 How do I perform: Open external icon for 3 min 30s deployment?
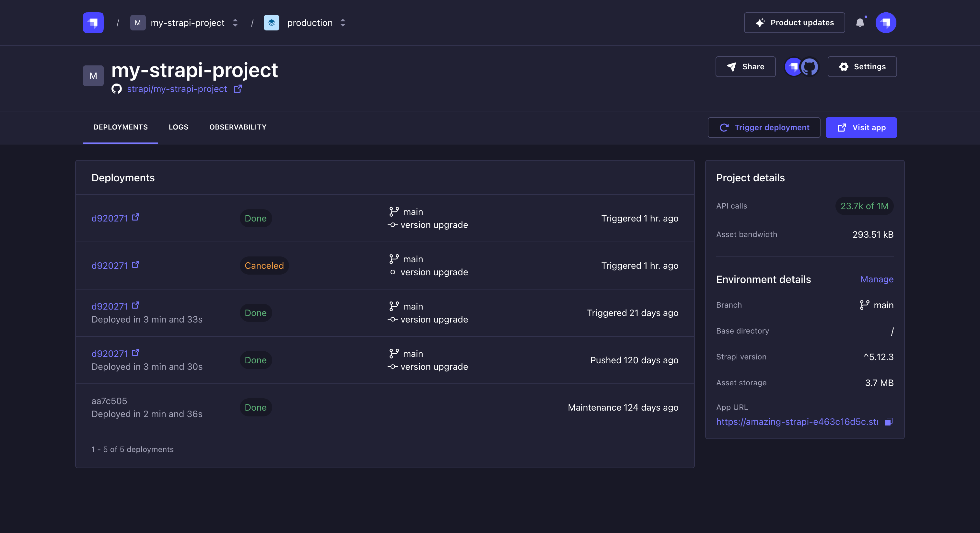click(x=135, y=352)
